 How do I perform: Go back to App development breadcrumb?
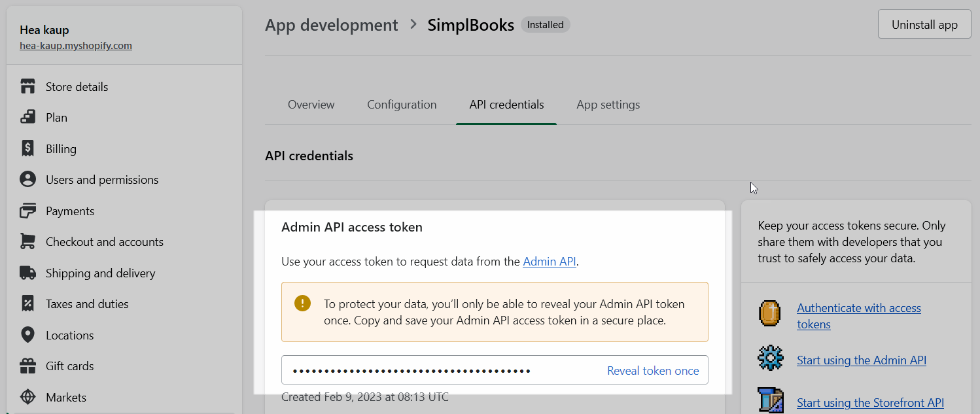point(331,25)
